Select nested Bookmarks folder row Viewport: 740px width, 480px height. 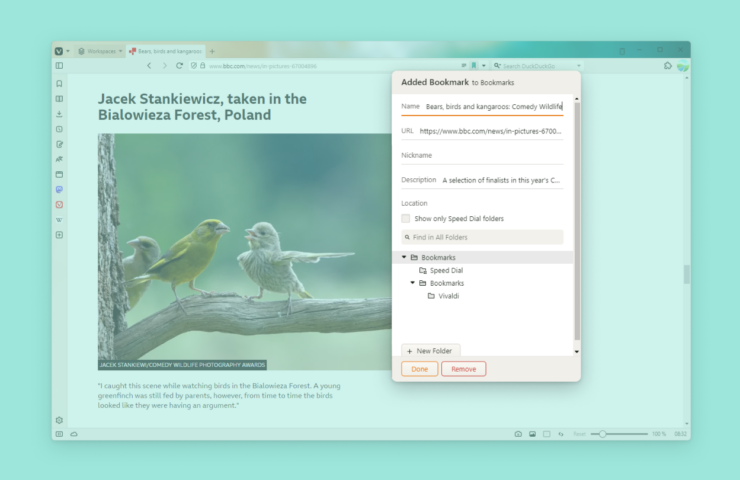(483, 283)
